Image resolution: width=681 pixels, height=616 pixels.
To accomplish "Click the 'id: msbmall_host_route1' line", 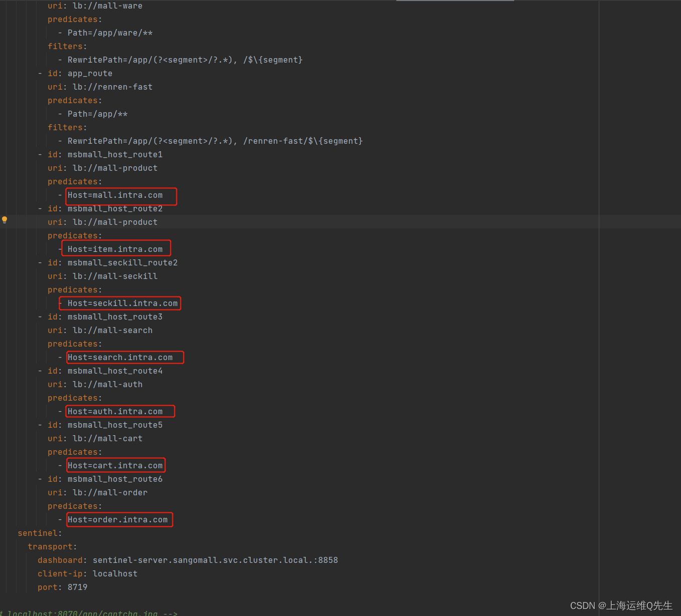I will (x=105, y=155).
